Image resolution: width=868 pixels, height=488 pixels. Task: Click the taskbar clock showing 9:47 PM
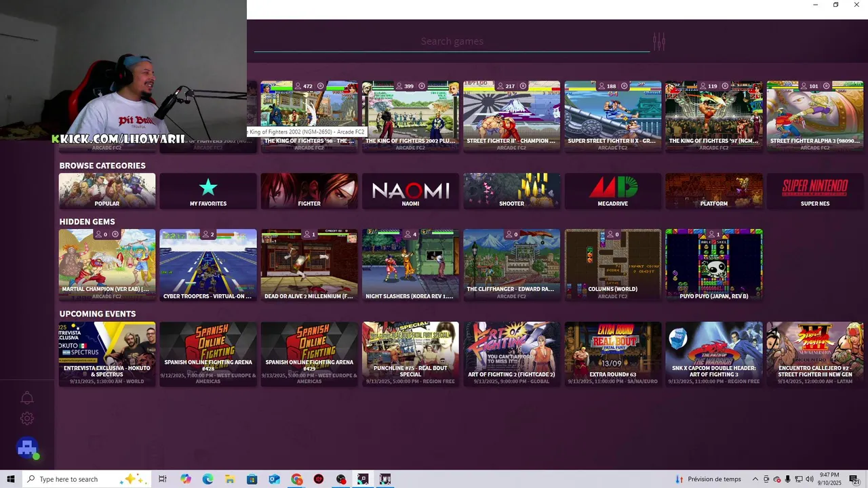point(829,479)
